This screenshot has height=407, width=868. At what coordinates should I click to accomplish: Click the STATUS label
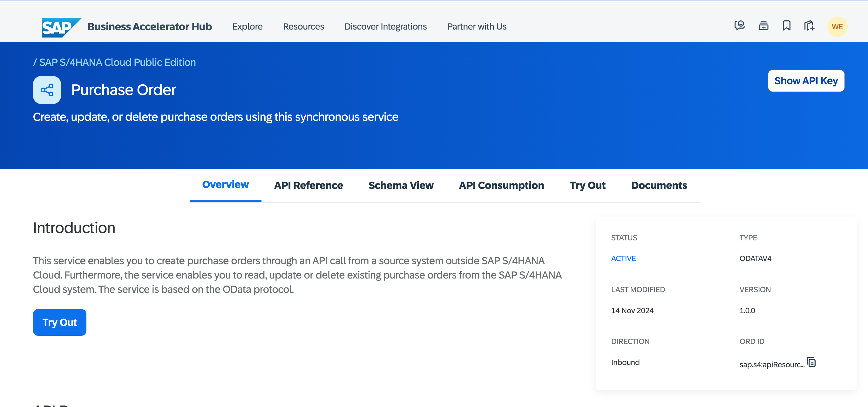[624, 238]
